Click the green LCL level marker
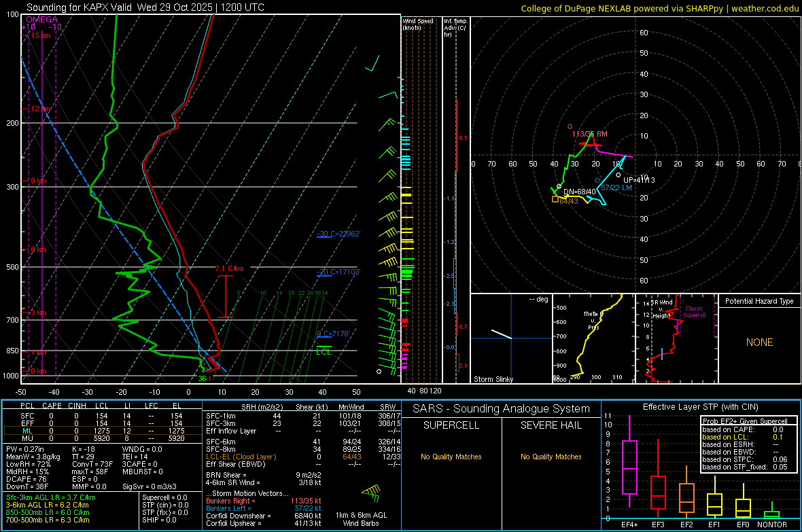802x532 pixels. 324,347
